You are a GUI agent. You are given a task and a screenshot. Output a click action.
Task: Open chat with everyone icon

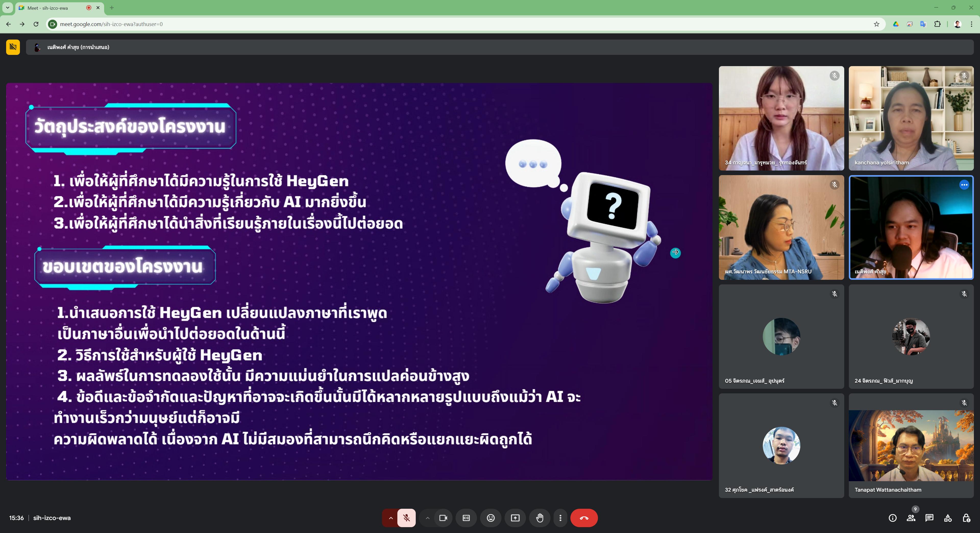[x=929, y=518]
